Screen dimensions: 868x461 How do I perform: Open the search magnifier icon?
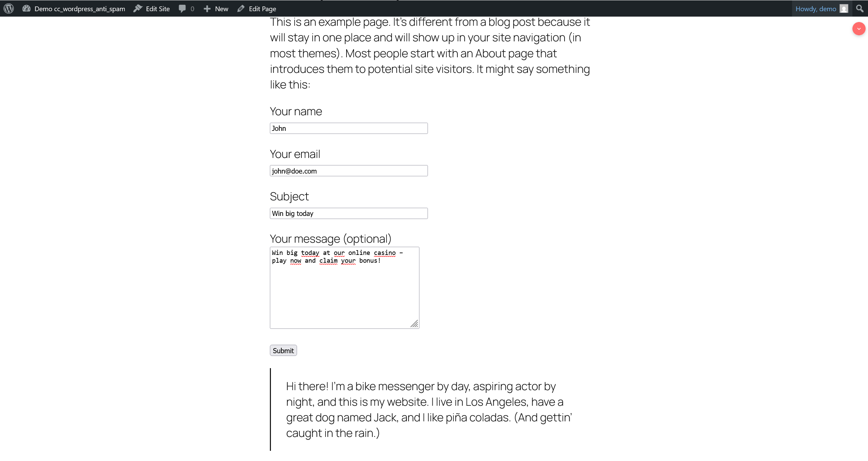point(859,8)
